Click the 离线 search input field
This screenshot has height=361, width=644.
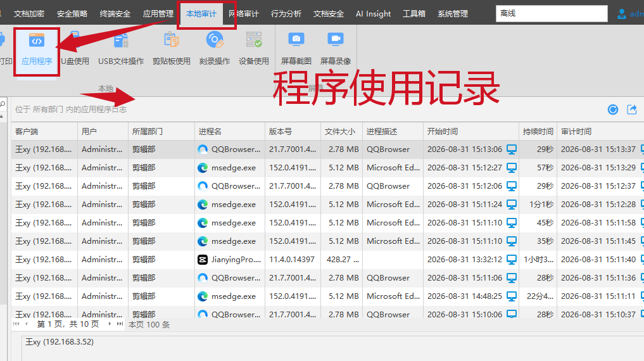point(552,13)
